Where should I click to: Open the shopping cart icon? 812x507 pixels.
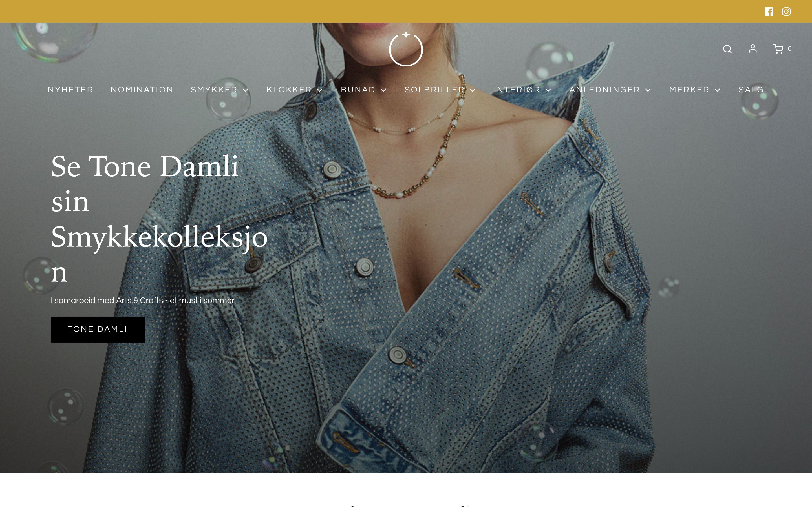click(778, 49)
